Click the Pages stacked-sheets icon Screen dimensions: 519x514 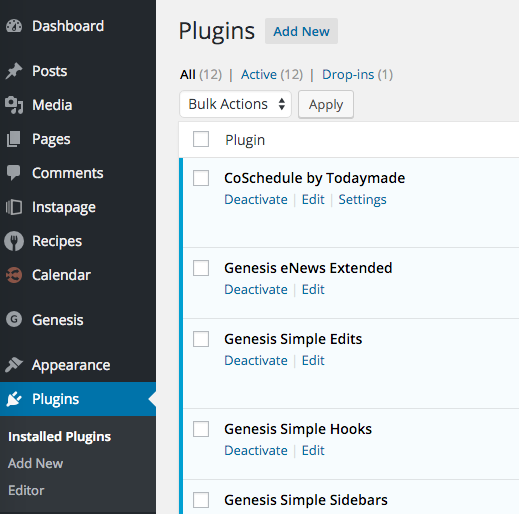click(x=14, y=139)
